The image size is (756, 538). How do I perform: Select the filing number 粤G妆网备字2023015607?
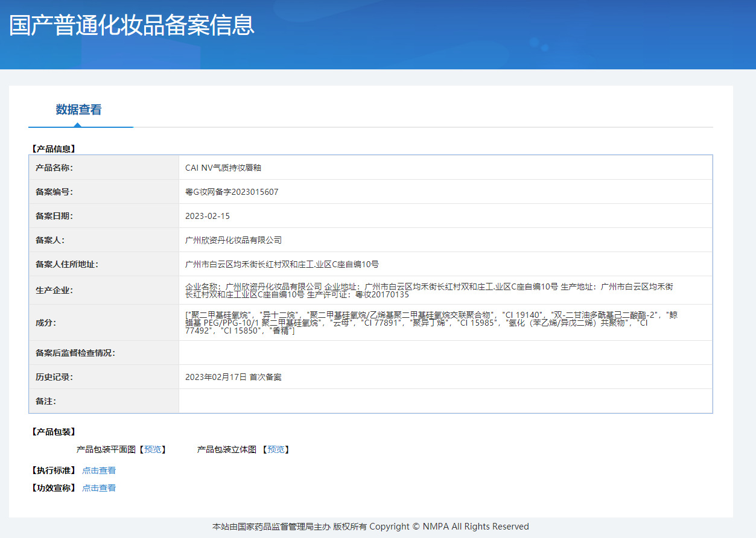[232, 192]
